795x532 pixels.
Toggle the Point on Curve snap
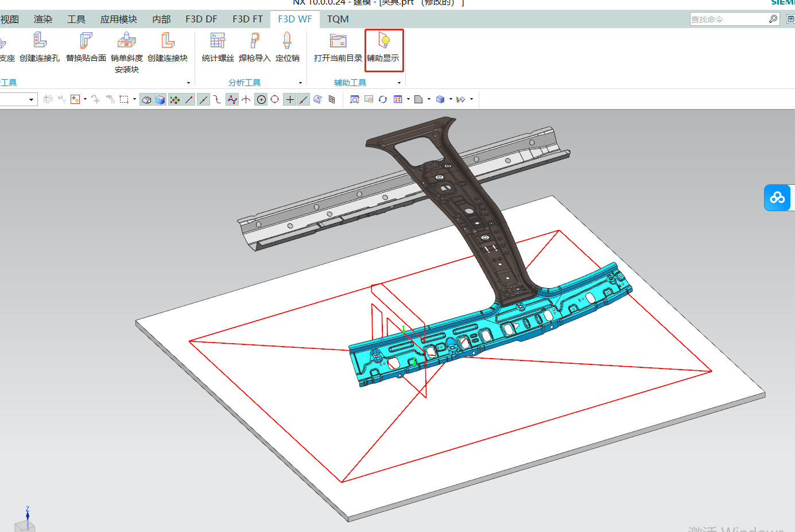pos(304,99)
